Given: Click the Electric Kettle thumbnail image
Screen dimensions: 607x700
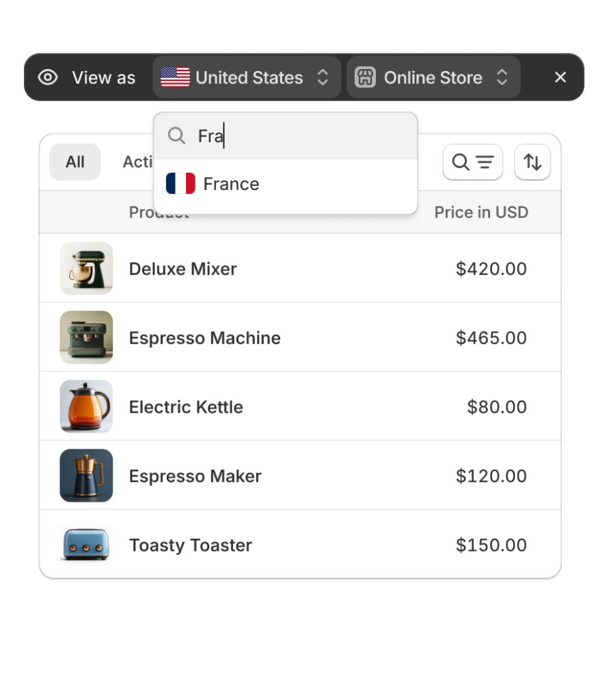Looking at the screenshot, I should [x=86, y=406].
